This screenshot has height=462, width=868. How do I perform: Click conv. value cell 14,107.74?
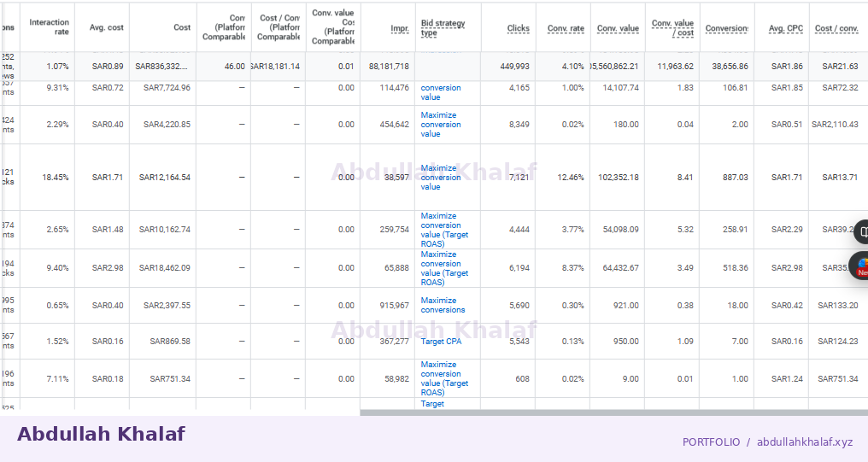tap(620, 88)
